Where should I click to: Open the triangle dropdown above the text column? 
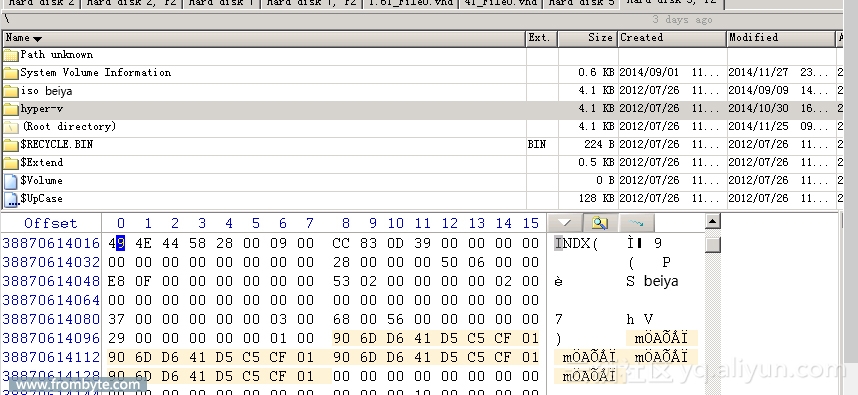[565, 223]
